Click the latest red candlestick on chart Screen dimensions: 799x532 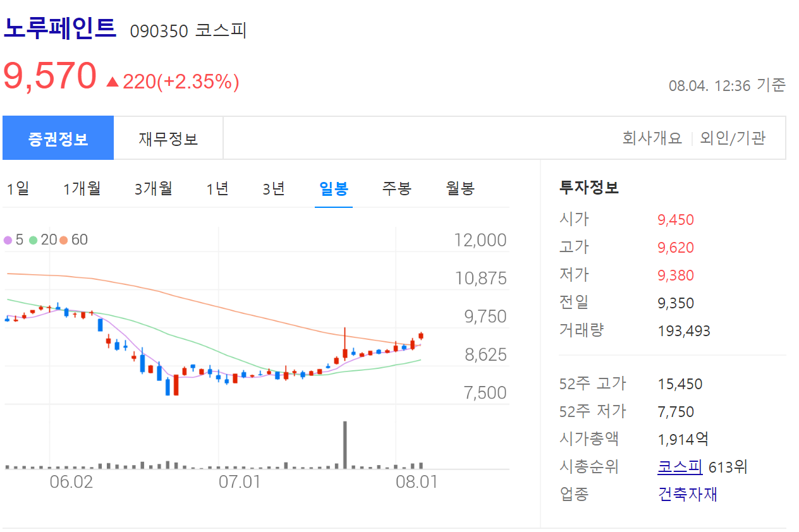click(x=421, y=337)
